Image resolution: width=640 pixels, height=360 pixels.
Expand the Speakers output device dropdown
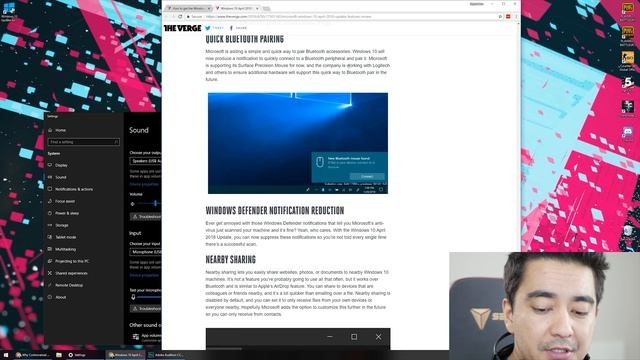(x=145, y=161)
